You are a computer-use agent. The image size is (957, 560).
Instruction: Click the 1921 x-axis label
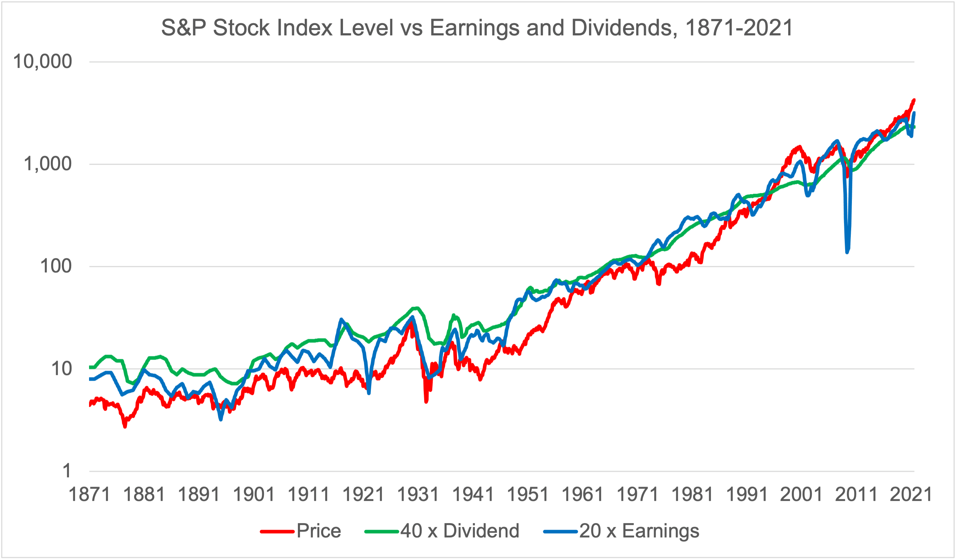(363, 495)
